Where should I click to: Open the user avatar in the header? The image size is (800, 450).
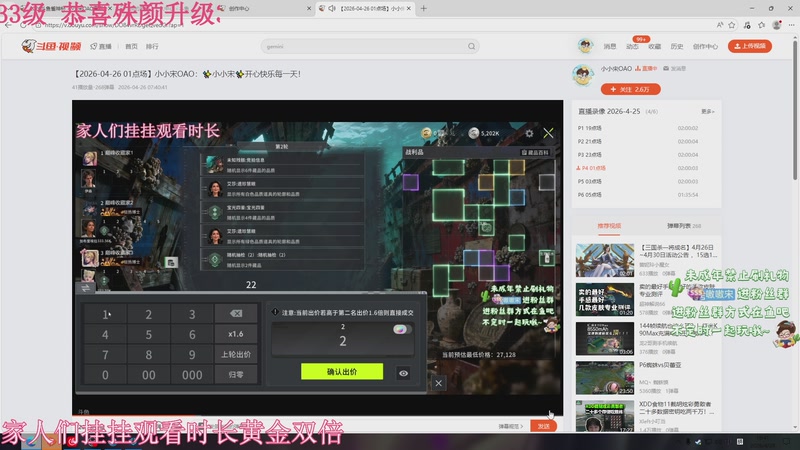point(585,46)
